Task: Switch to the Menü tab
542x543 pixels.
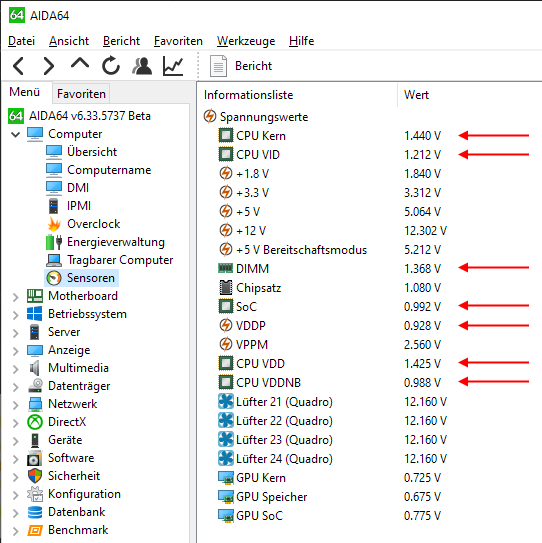Action: click(25, 92)
